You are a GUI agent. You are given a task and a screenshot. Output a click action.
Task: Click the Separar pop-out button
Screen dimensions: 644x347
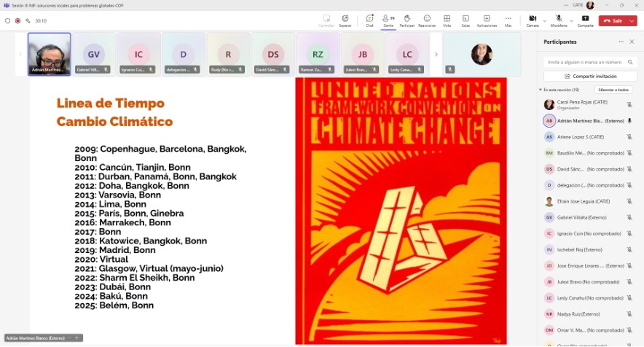(345, 20)
